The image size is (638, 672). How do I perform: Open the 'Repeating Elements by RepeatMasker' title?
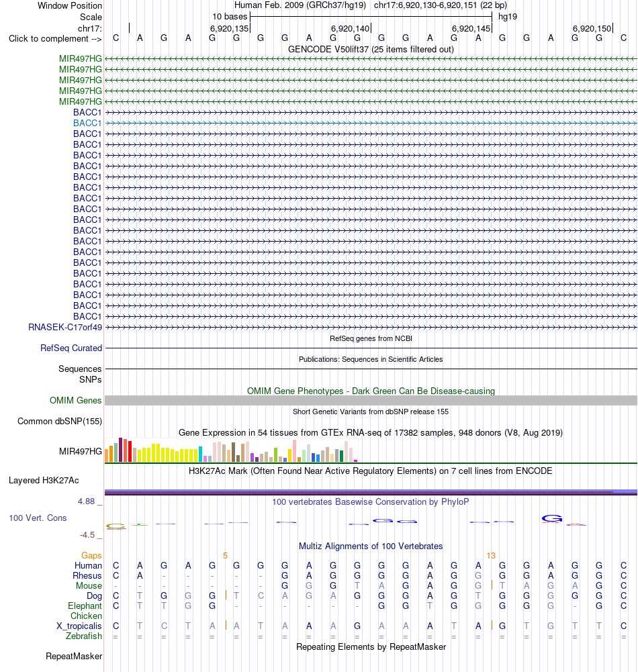(x=371, y=646)
